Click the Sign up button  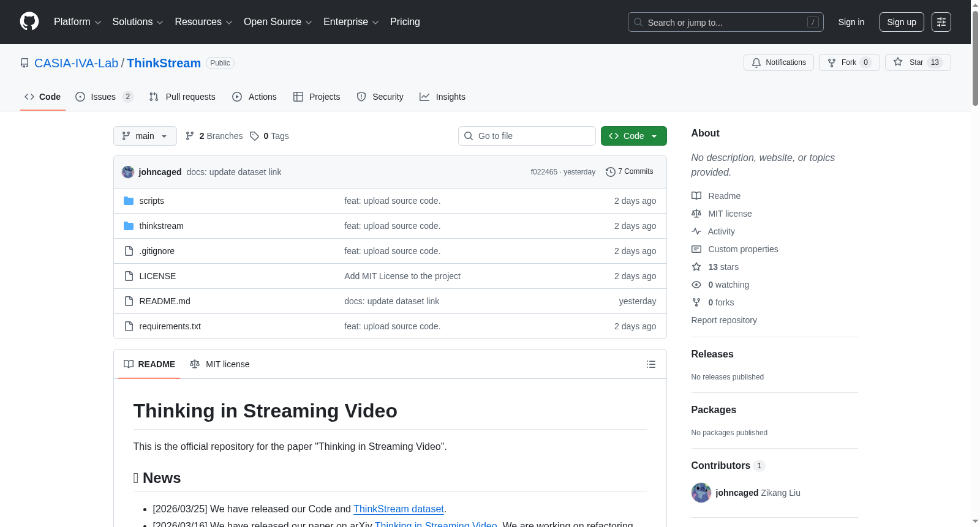(902, 22)
